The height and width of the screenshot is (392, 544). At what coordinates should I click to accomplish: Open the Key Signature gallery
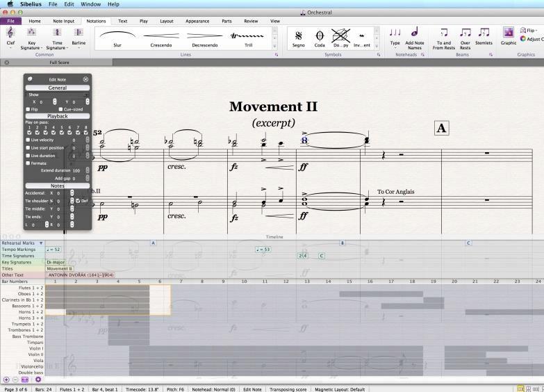coord(31,39)
